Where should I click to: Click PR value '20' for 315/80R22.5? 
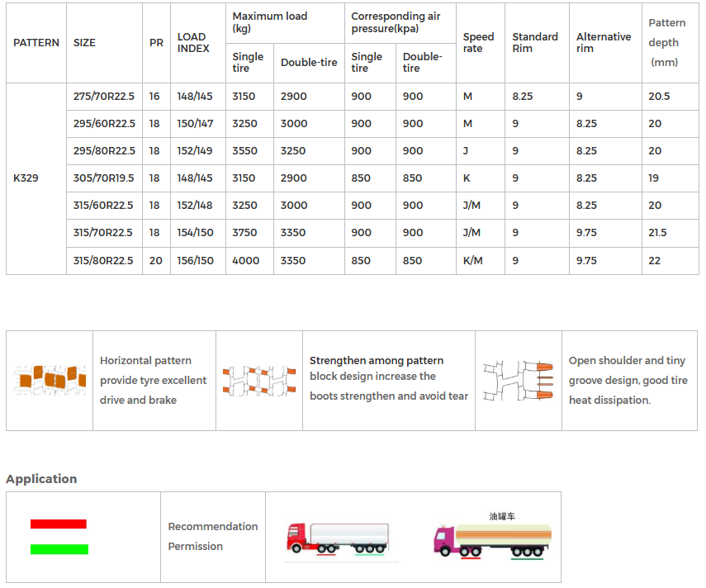[x=156, y=261]
